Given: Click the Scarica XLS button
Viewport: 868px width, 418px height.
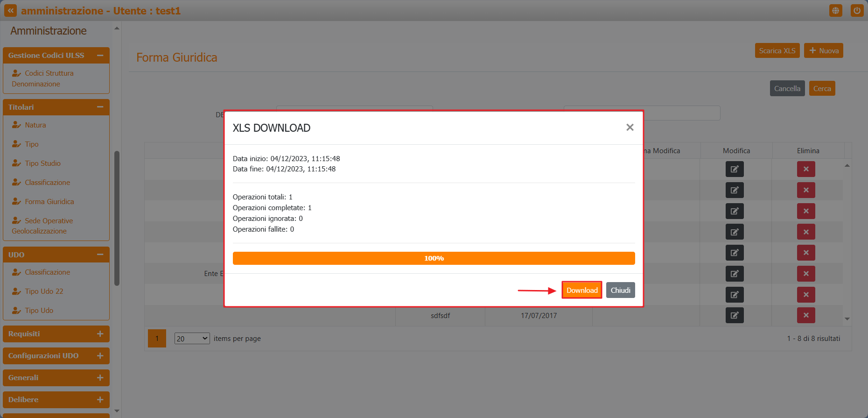Looking at the screenshot, I should [x=777, y=50].
